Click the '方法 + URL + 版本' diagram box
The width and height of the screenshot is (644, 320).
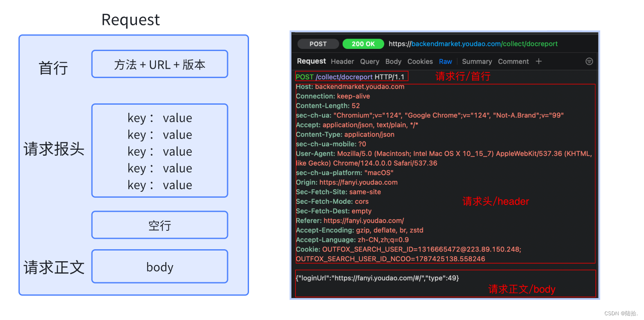click(x=160, y=64)
